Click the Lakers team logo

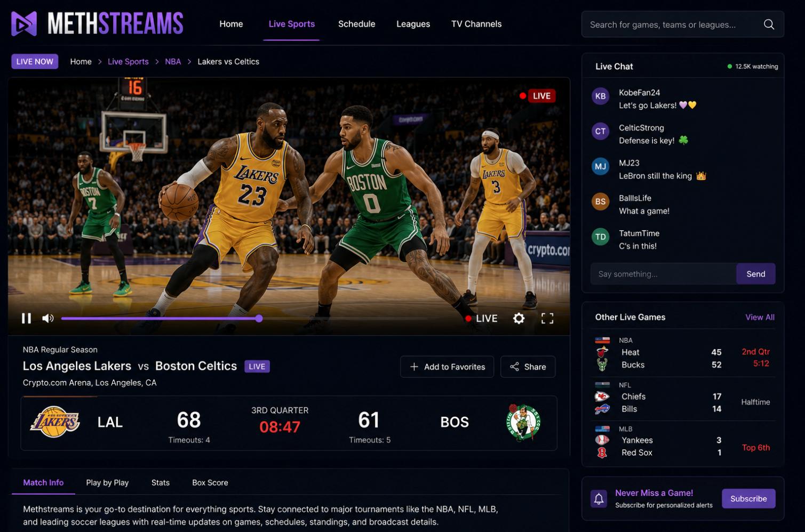[x=55, y=422]
